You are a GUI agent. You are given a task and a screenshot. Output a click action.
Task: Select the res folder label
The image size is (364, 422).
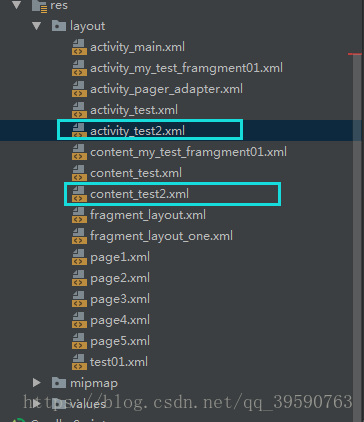[x=59, y=5]
